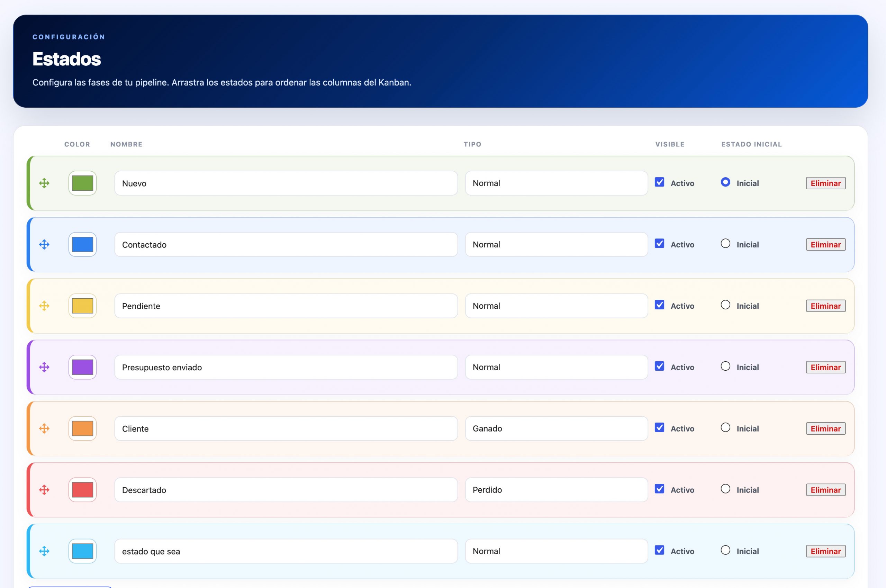The height and width of the screenshot is (588, 886).
Task: Open the orange color picker for Cliente
Action: pyautogui.click(x=82, y=428)
